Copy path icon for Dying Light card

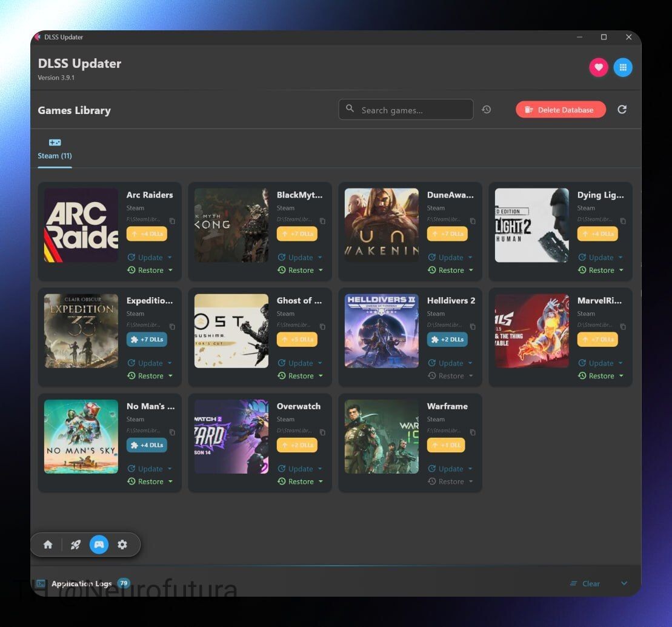point(623,221)
